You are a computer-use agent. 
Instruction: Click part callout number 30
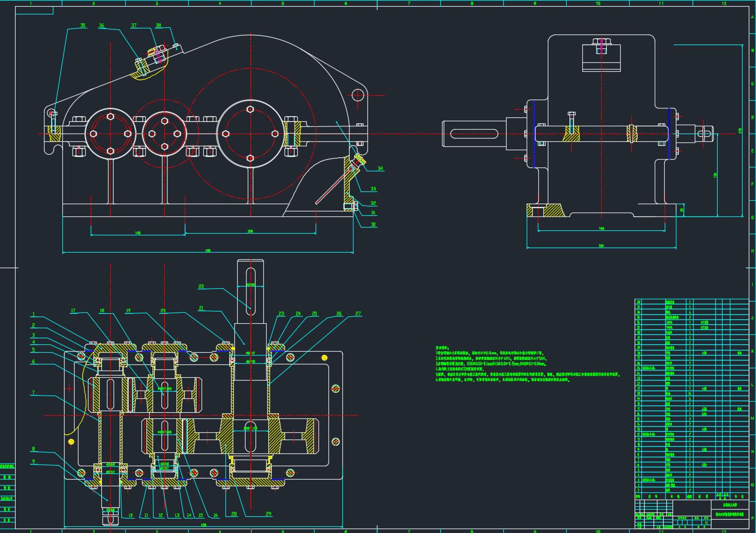[374, 225]
